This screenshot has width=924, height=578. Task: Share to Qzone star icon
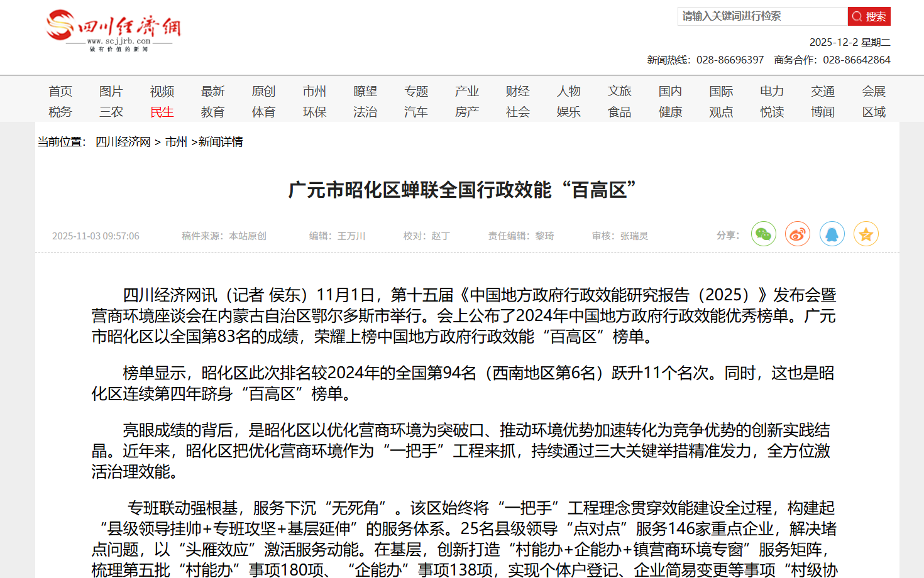tap(866, 234)
